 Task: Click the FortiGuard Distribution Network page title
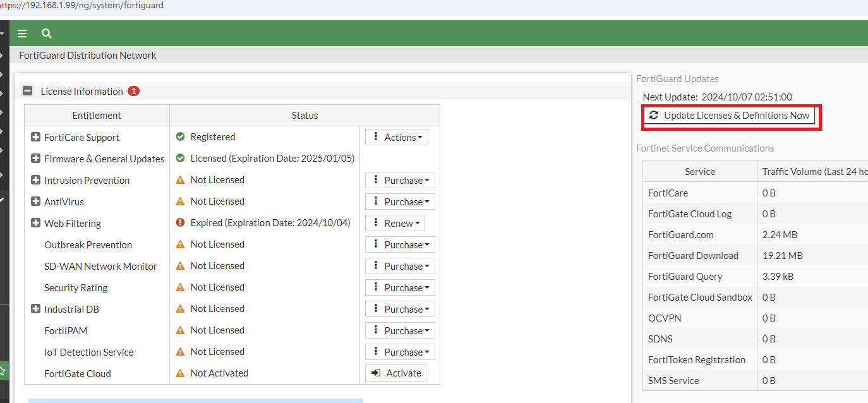[88, 55]
